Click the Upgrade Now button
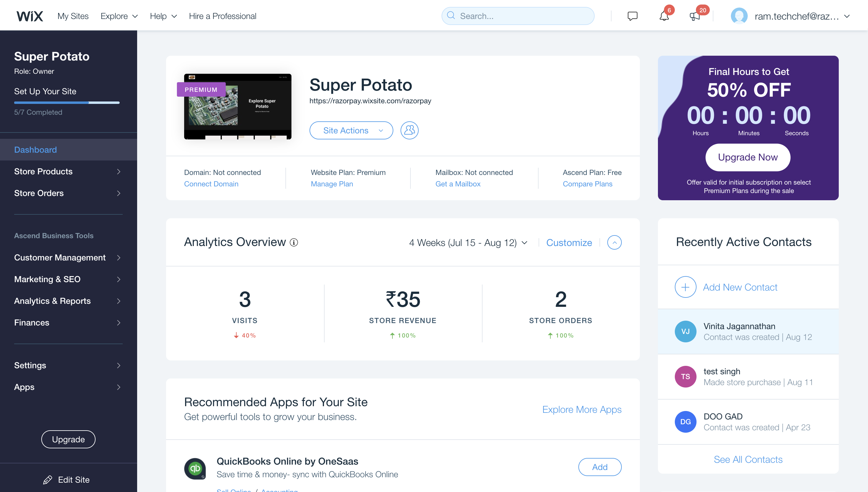Viewport: 868px width, 492px height. 748,157
